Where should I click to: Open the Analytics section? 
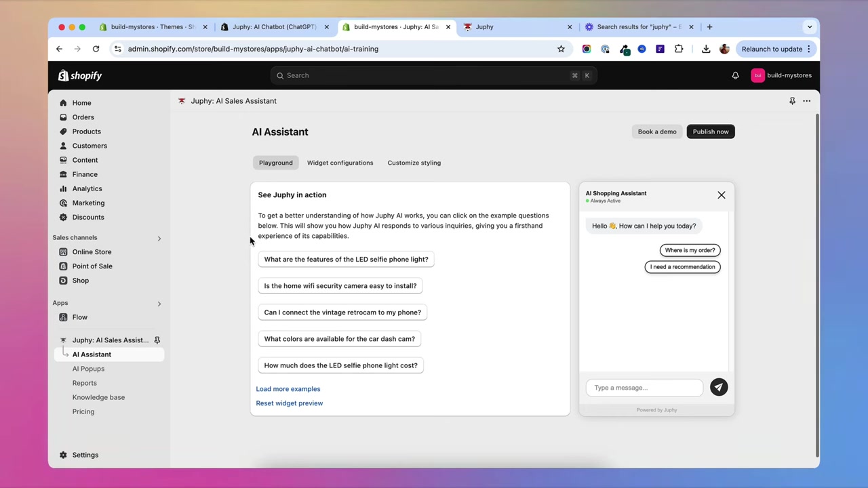(x=87, y=188)
